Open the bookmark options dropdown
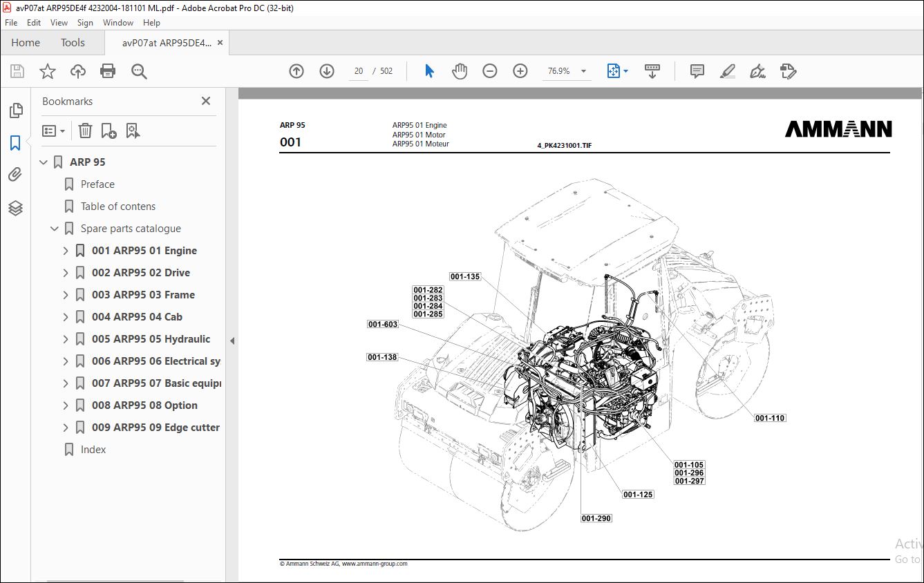 [x=54, y=131]
